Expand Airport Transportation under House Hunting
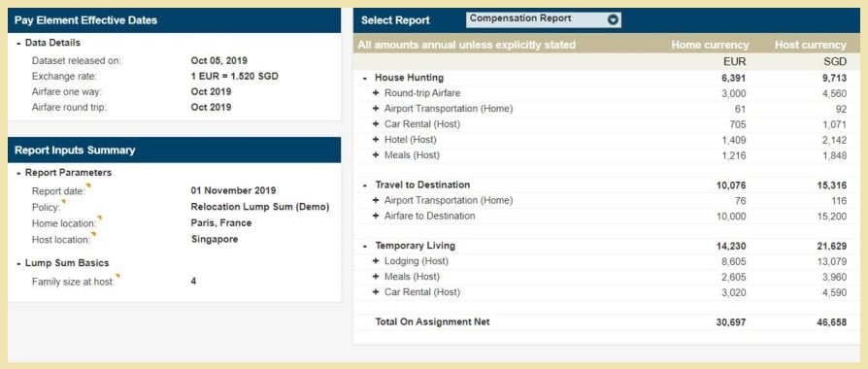 376,109
